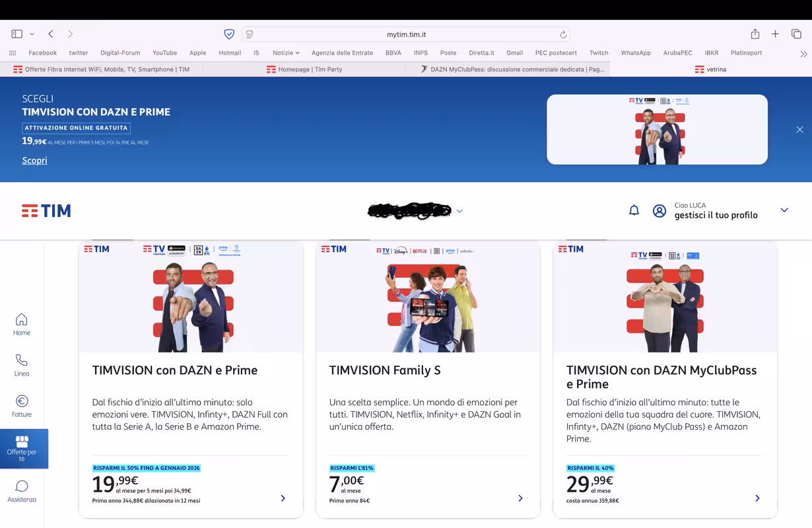Click RISPARMI IL 50% FINO A GENNAIO 2026
This screenshot has height=528, width=812.
point(147,468)
